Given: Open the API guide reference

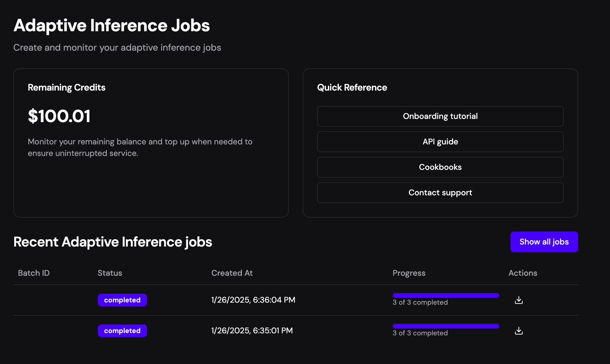Looking at the screenshot, I should pos(440,142).
